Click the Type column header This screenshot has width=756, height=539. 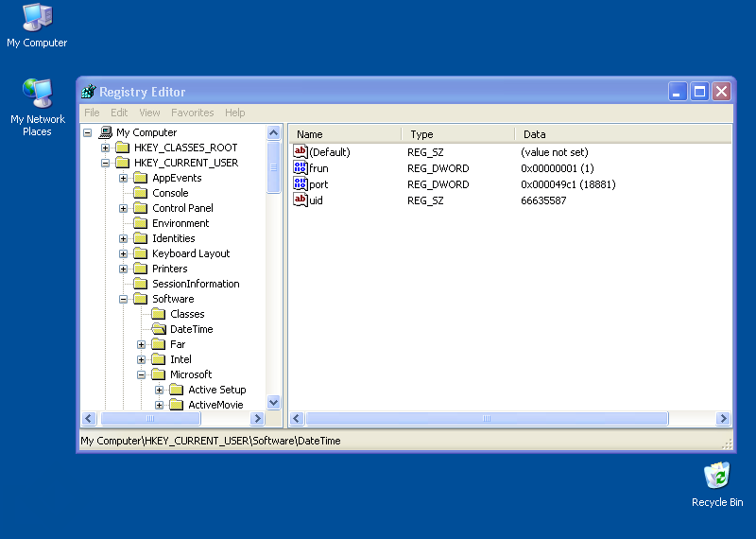coord(458,134)
